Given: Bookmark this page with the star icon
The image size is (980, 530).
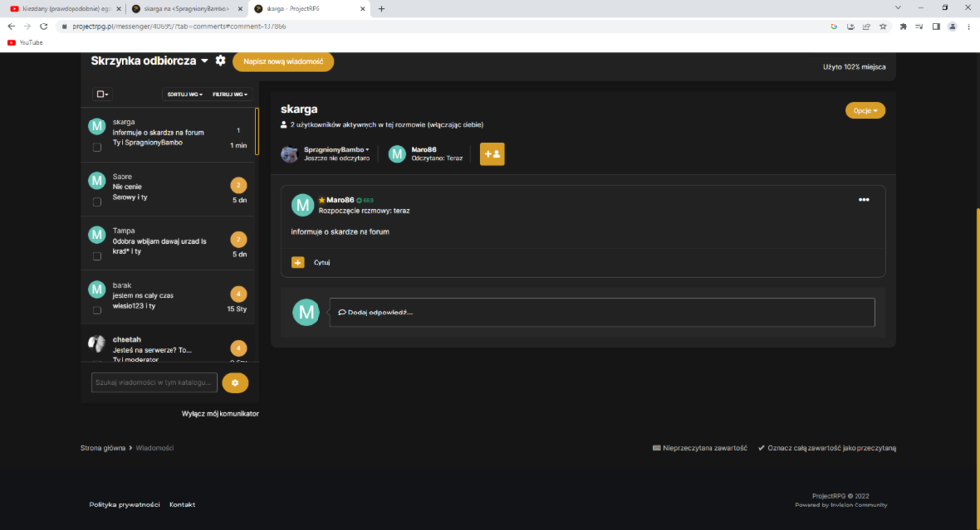Looking at the screenshot, I should coord(883,26).
